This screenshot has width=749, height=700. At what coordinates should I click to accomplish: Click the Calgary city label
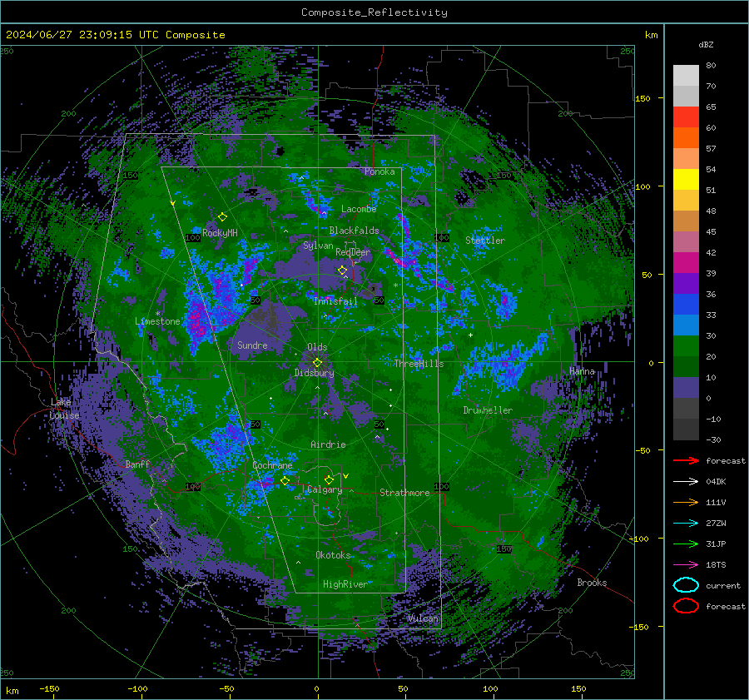click(x=325, y=489)
